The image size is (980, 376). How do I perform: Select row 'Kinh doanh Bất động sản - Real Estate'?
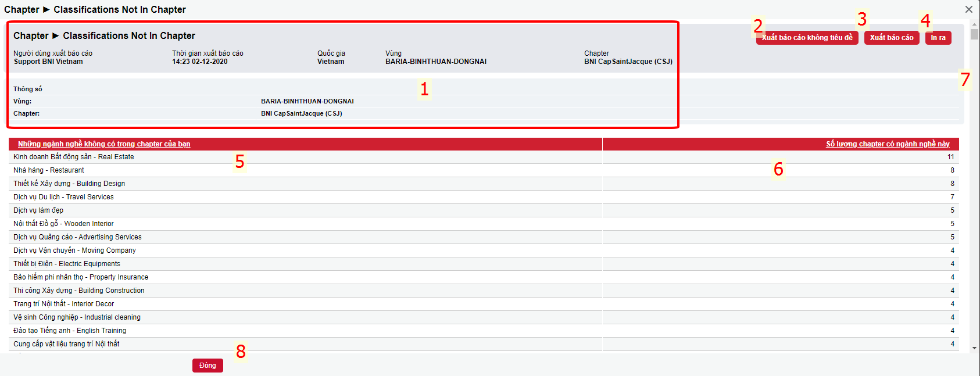click(x=484, y=157)
